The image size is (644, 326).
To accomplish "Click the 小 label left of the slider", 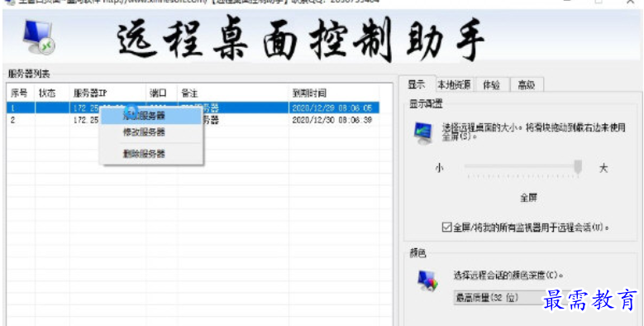I will pyautogui.click(x=440, y=168).
